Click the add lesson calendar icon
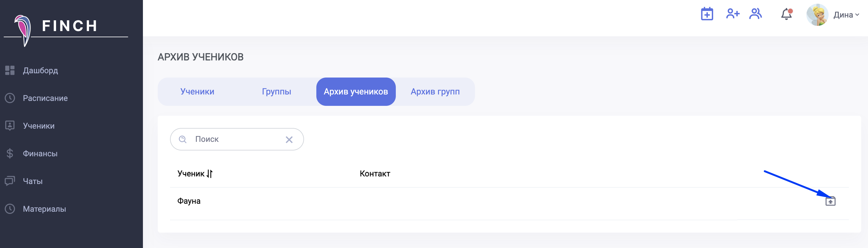 (707, 14)
